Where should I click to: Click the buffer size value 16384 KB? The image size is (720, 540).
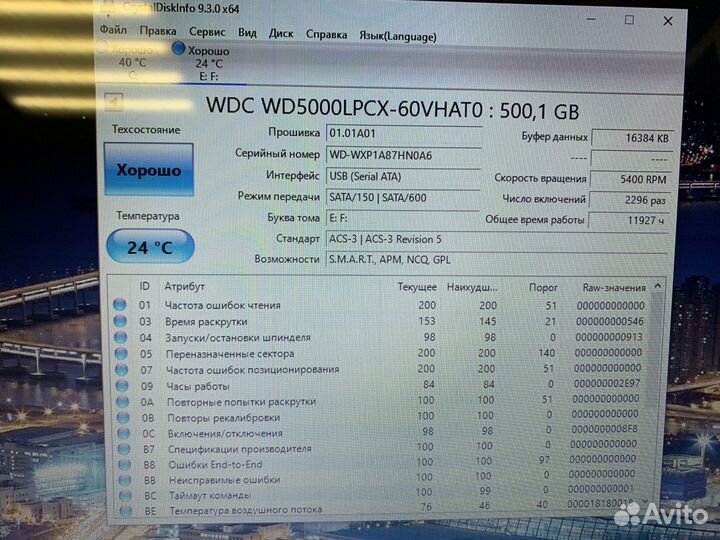pos(632,138)
